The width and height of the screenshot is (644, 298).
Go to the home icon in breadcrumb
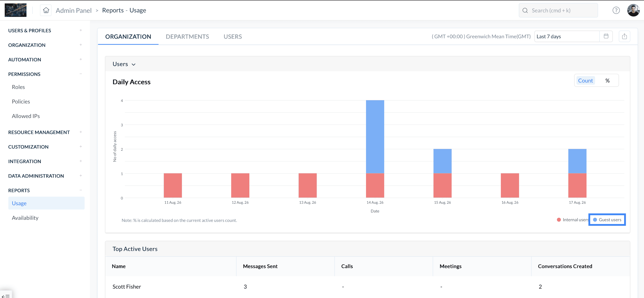tap(46, 10)
